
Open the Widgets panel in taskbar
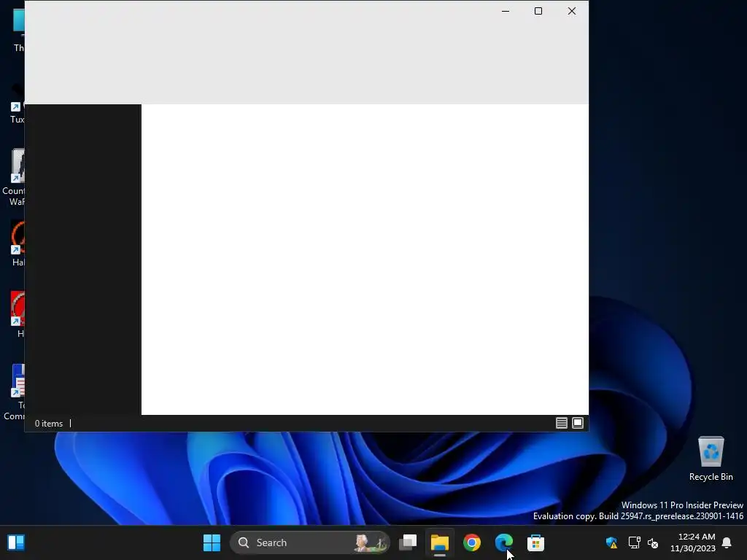pos(16,542)
